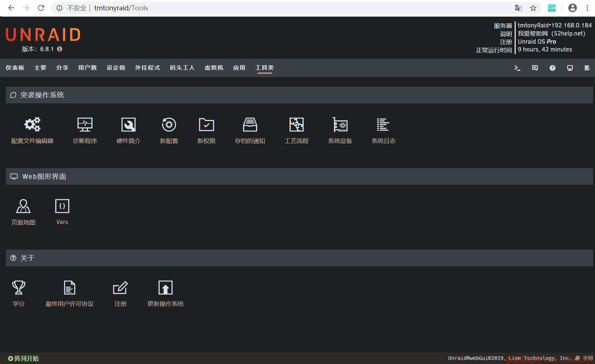Open the 硬件简介 hardware profile

click(x=128, y=125)
